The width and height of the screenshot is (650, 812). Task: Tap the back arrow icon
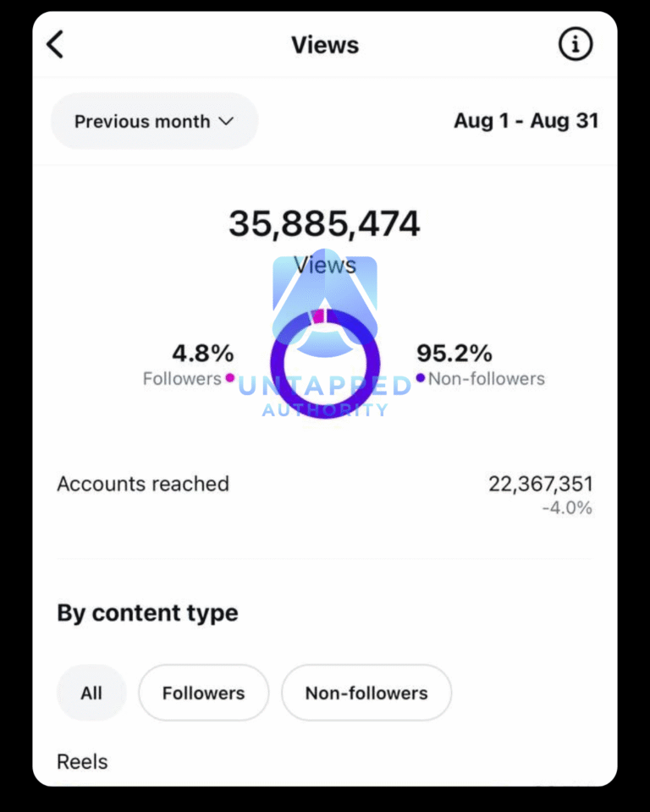pyautogui.click(x=56, y=45)
